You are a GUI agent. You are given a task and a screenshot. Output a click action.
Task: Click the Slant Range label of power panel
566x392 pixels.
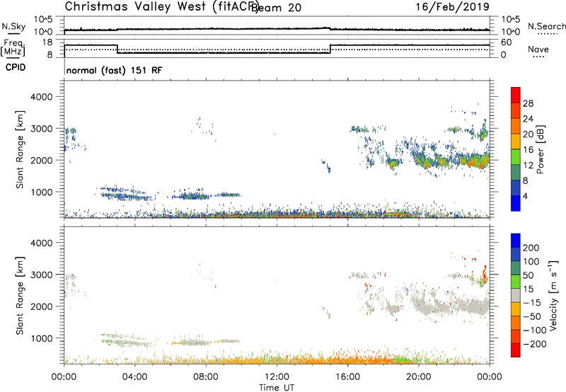[x=20, y=150]
